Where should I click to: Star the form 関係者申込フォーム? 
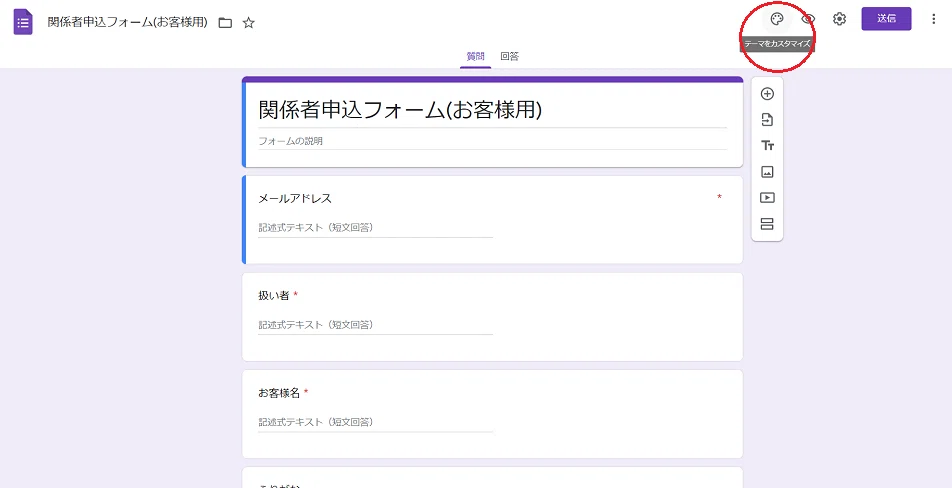(x=248, y=23)
